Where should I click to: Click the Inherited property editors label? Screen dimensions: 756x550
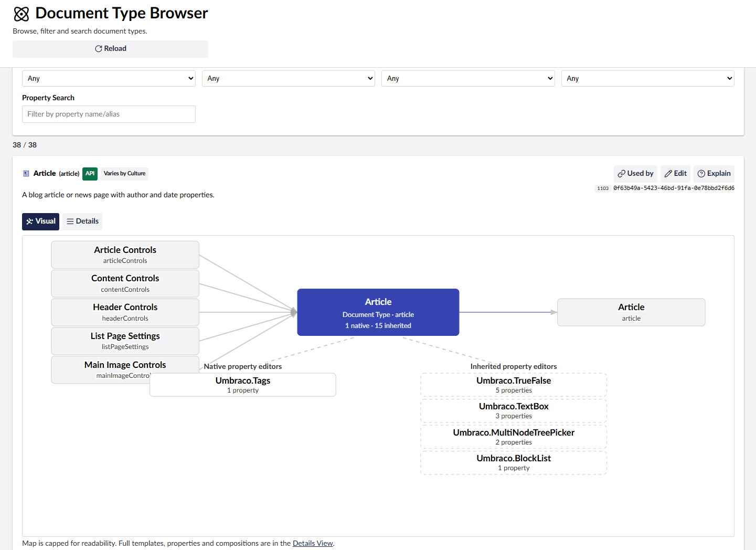pyautogui.click(x=514, y=366)
